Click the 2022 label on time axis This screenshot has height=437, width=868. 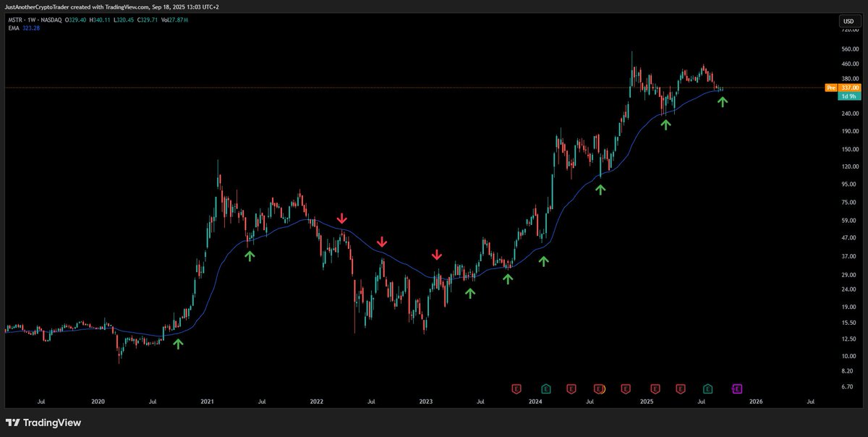coord(316,400)
